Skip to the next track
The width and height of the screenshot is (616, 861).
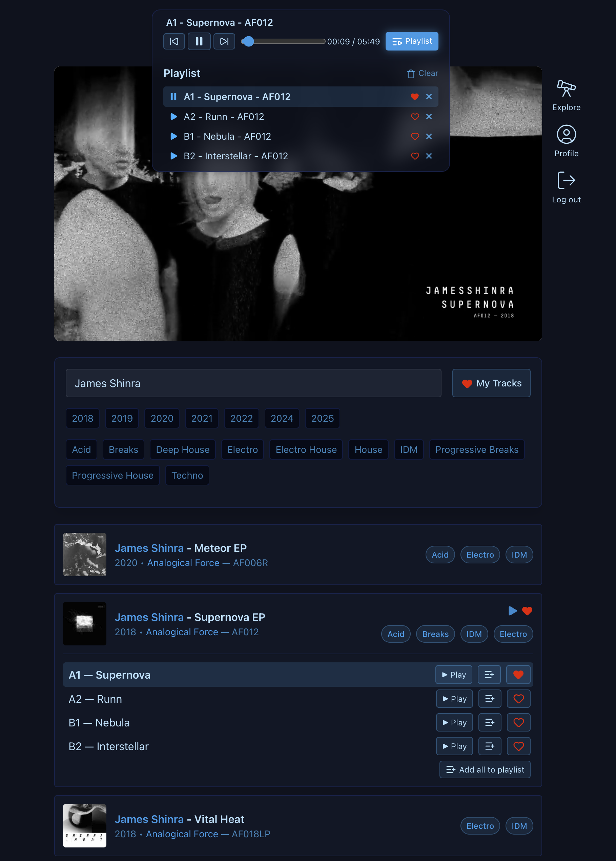coord(224,41)
